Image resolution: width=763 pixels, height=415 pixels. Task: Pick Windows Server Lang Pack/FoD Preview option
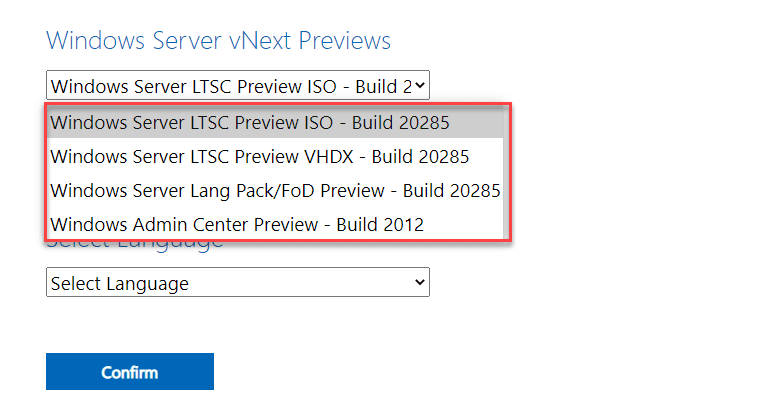[275, 190]
